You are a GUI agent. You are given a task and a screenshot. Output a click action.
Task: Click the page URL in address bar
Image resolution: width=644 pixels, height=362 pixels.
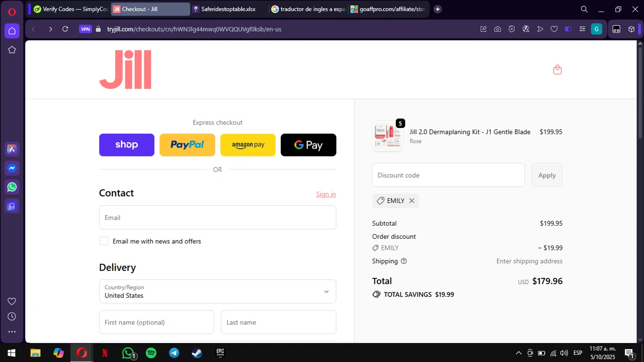[x=194, y=29]
